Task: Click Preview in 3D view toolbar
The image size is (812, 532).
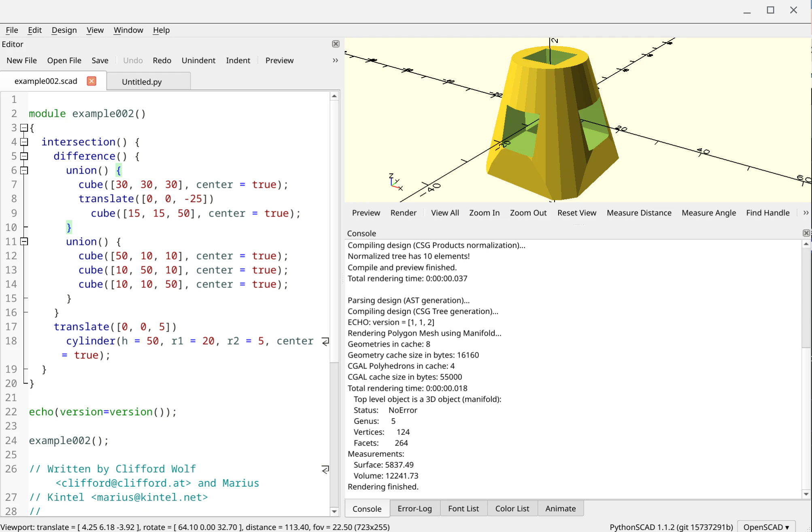Action: pyautogui.click(x=366, y=213)
